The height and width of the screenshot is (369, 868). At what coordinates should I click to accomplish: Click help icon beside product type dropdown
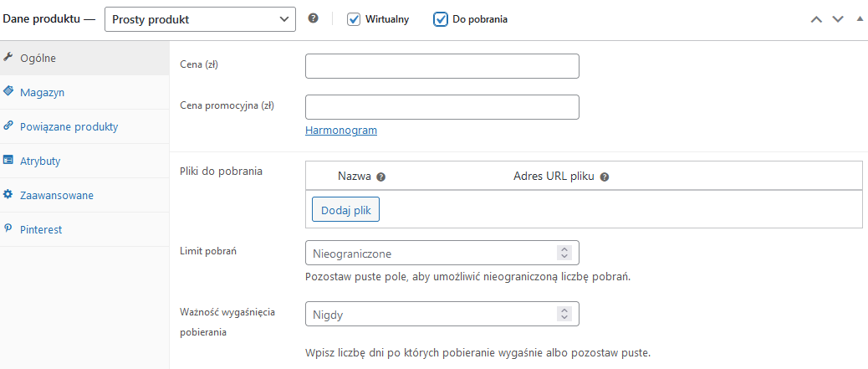pyautogui.click(x=314, y=18)
